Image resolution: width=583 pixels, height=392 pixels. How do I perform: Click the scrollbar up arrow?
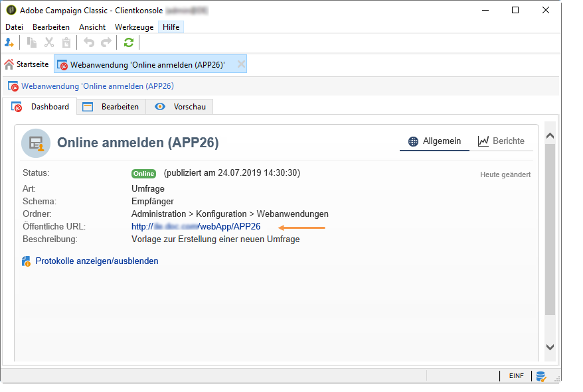[x=550, y=136]
